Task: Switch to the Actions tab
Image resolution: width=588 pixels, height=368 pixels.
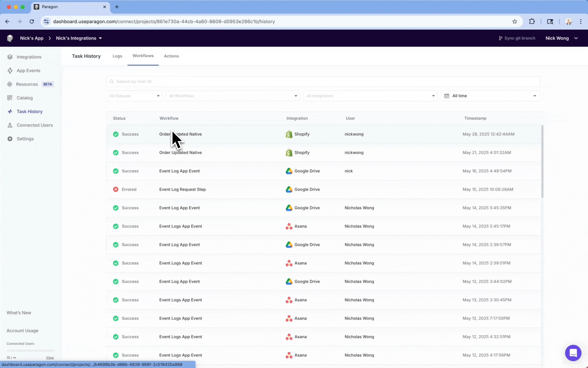Action: pyautogui.click(x=171, y=56)
